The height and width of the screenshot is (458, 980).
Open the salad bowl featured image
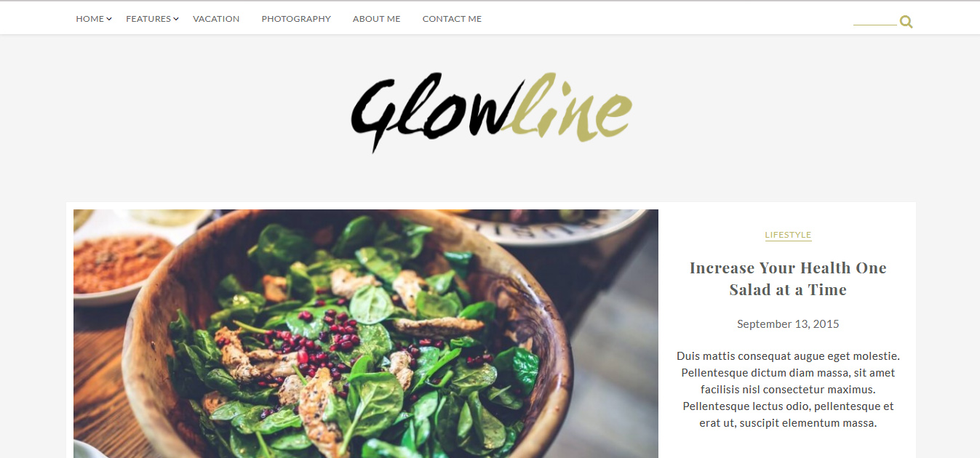tap(366, 334)
